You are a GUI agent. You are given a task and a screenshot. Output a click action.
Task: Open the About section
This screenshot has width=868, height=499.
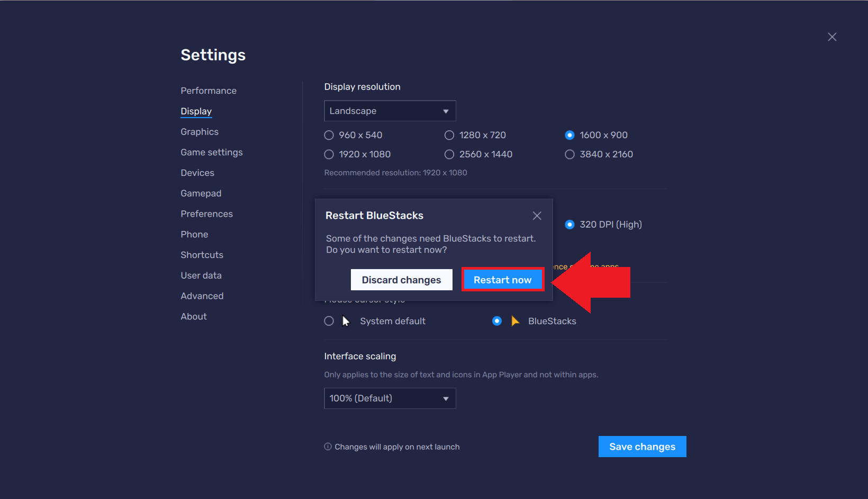pyautogui.click(x=194, y=317)
